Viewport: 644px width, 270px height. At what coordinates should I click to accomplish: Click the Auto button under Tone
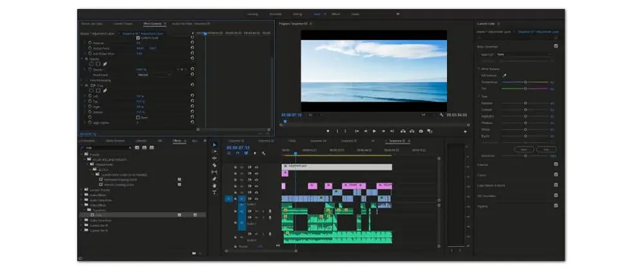point(546,150)
